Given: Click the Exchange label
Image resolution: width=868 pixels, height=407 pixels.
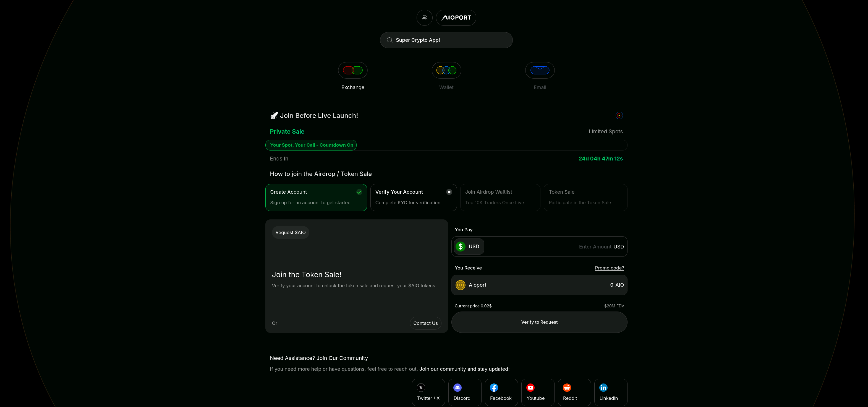Looking at the screenshot, I should coord(352,87).
